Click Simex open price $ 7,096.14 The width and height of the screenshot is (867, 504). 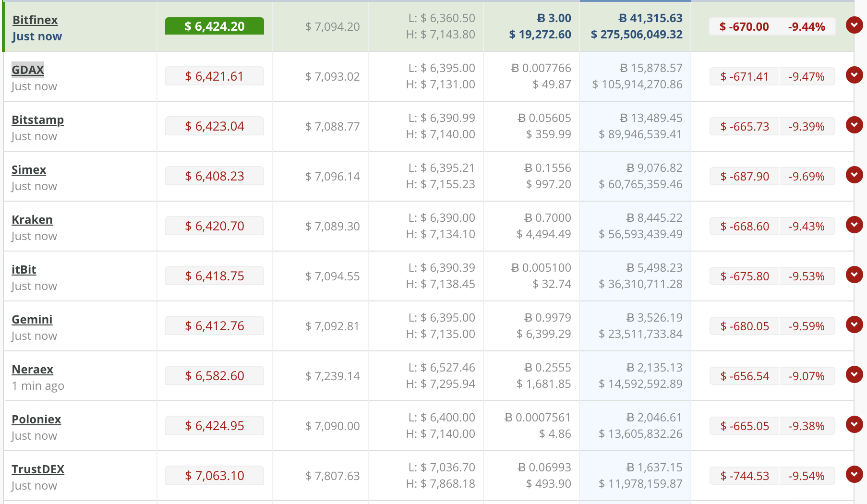click(x=332, y=177)
